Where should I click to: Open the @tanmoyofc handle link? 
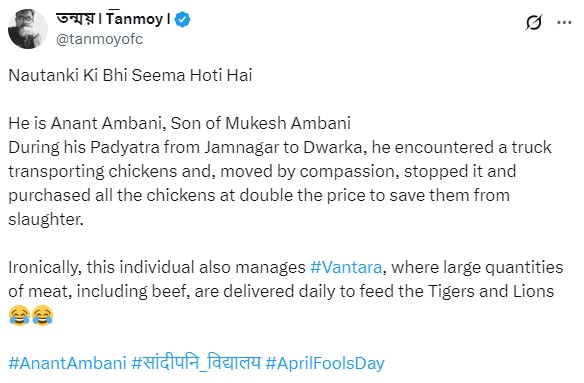99,39
